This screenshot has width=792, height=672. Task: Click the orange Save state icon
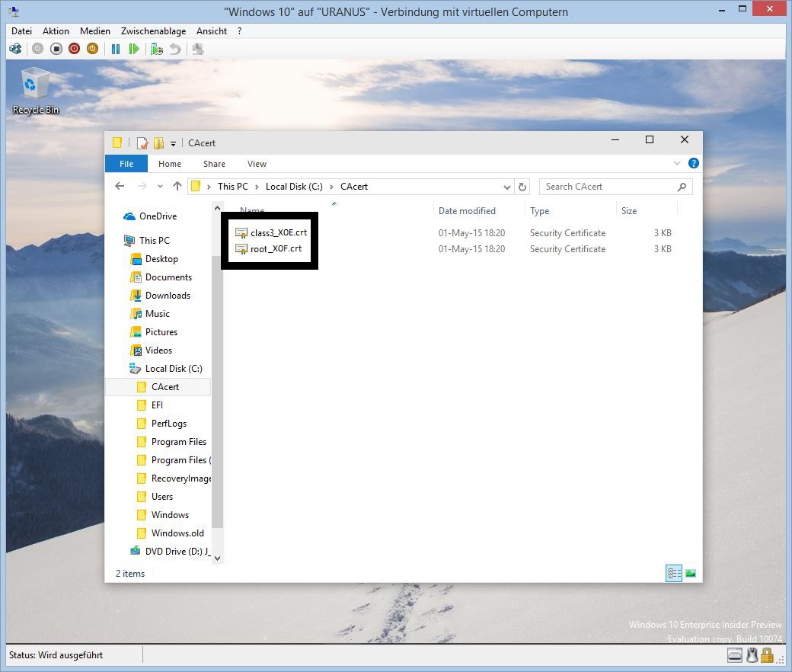(92, 49)
